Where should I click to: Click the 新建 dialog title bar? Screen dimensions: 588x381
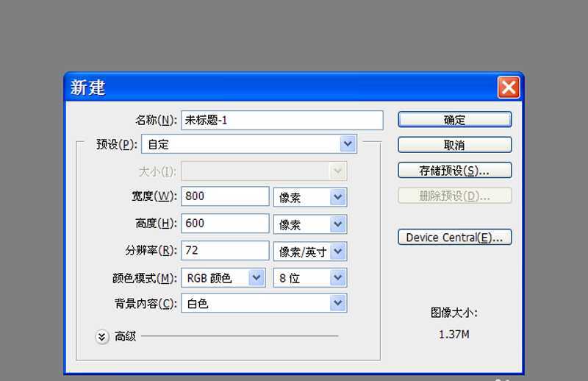(279, 88)
